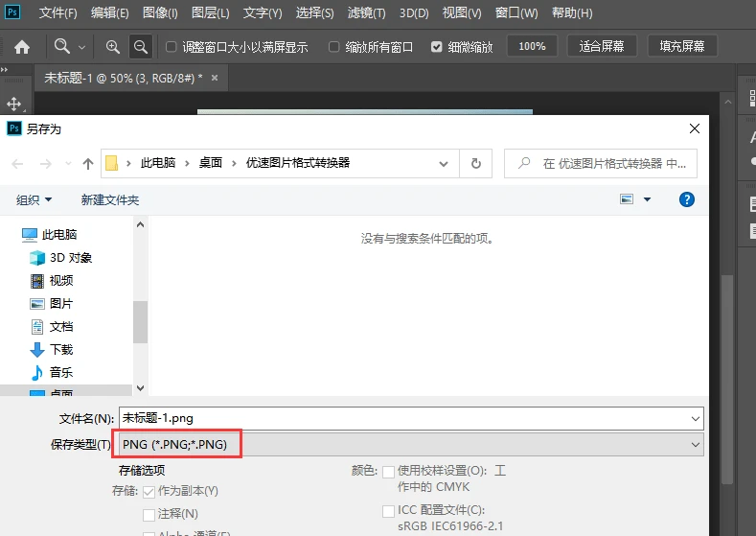The height and width of the screenshot is (536, 756).
Task: Toggle the 缩放所有窗口 checkbox
Action: tap(333, 47)
